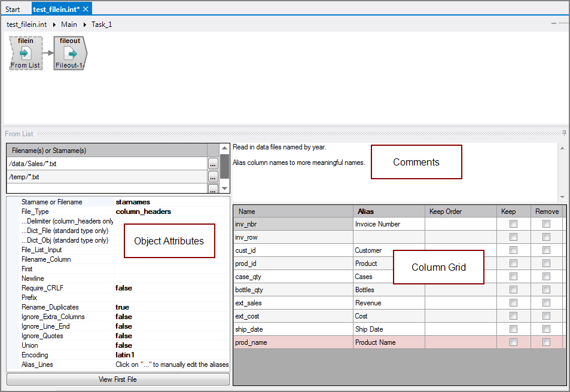
Task: Toggle Remove checkbox for ship_date row
Action: click(546, 329)
